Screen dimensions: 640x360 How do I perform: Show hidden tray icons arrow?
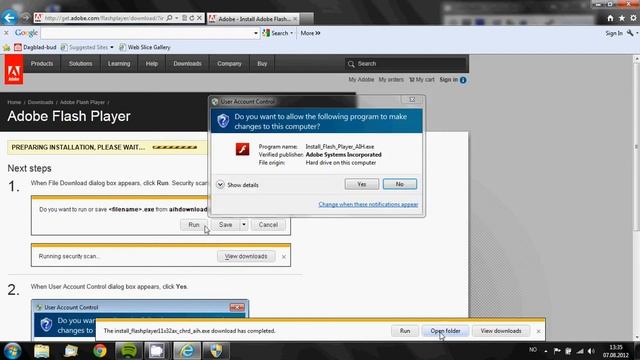click(x=546, y=351)
